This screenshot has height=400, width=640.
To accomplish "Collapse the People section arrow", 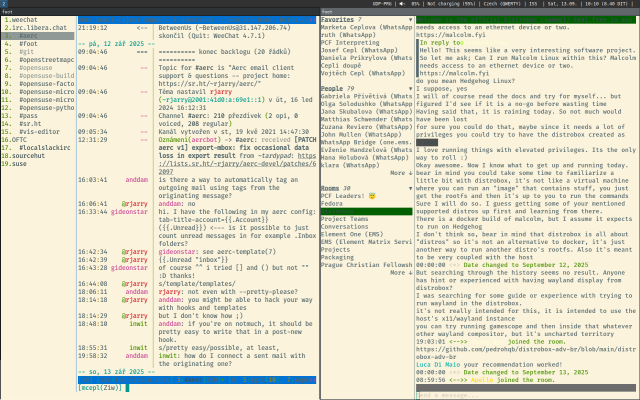I will pos(410,89).
